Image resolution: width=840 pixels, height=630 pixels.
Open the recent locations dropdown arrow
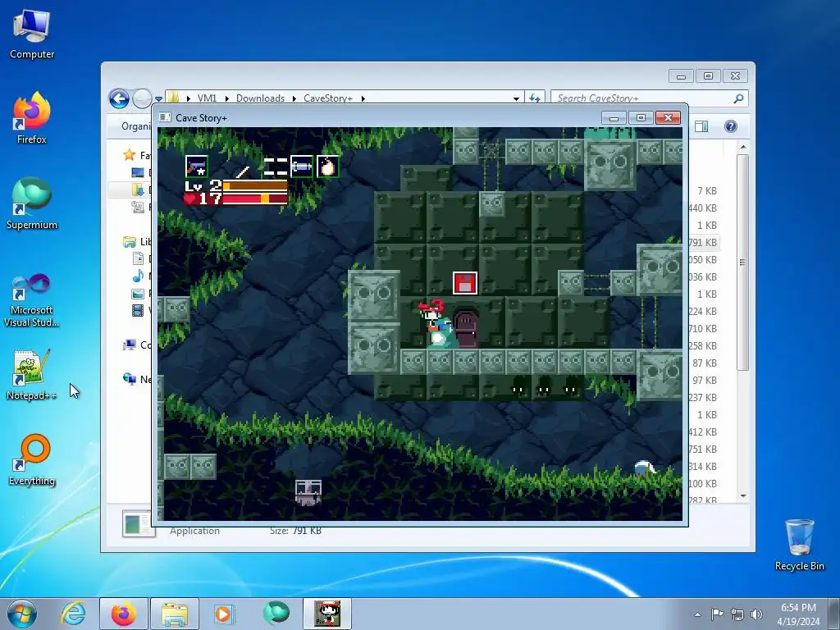(x=158, y=98)
